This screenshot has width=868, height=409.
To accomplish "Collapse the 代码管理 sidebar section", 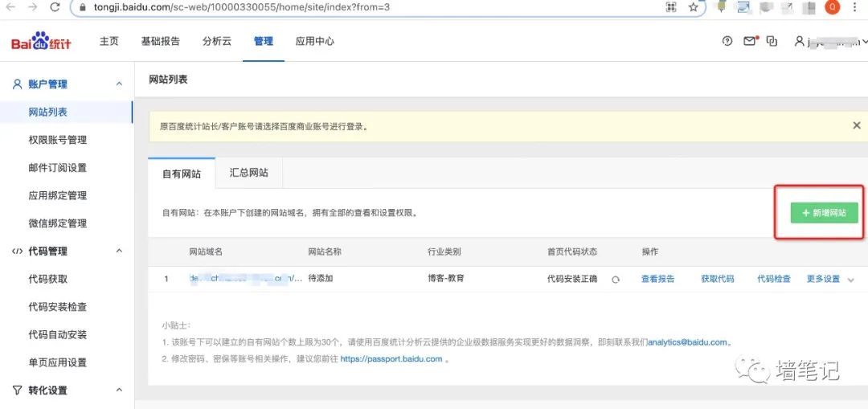I will pyautogui.click(x=119, y=252).
